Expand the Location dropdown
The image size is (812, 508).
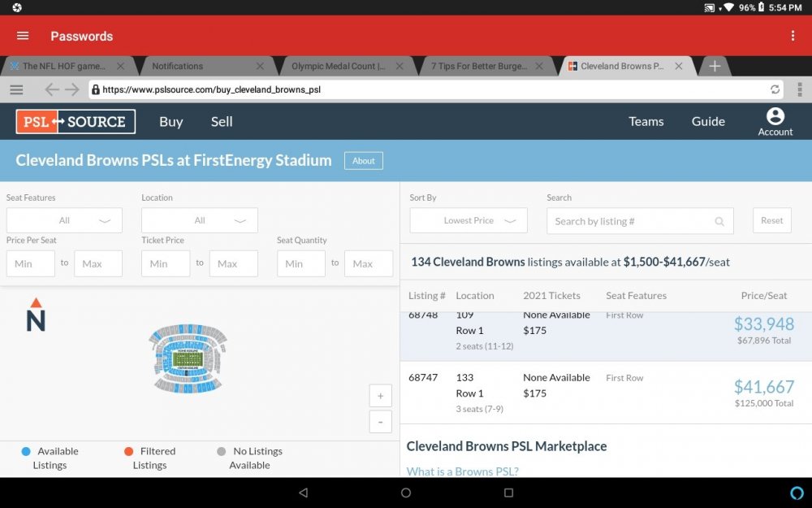pos(200,220)
